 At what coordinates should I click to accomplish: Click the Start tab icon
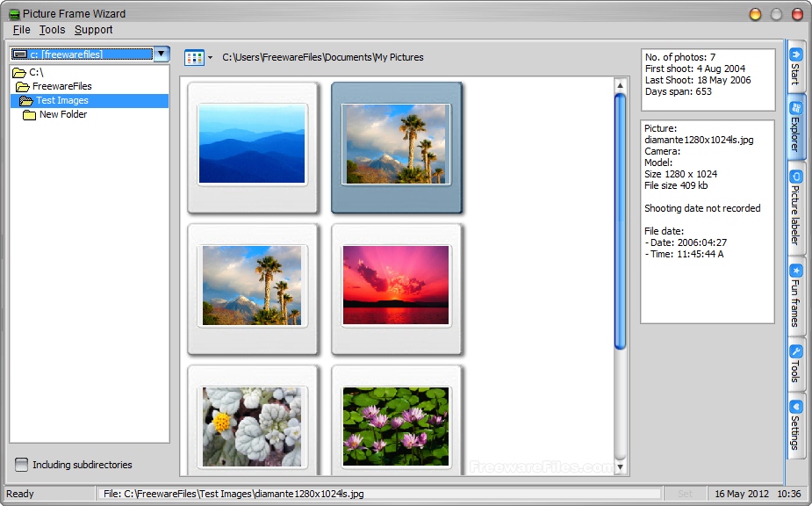pyautogui.click(x=796, y=54)
